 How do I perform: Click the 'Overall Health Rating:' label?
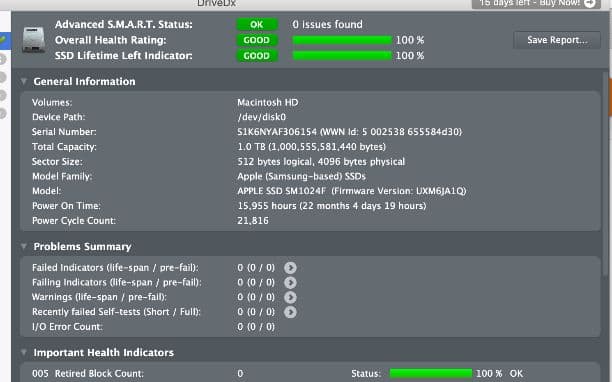click(x=110, y=40)
